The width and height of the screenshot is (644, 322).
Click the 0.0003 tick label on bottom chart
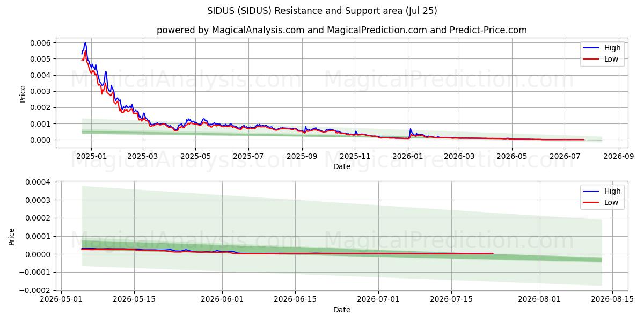[38, 200]
